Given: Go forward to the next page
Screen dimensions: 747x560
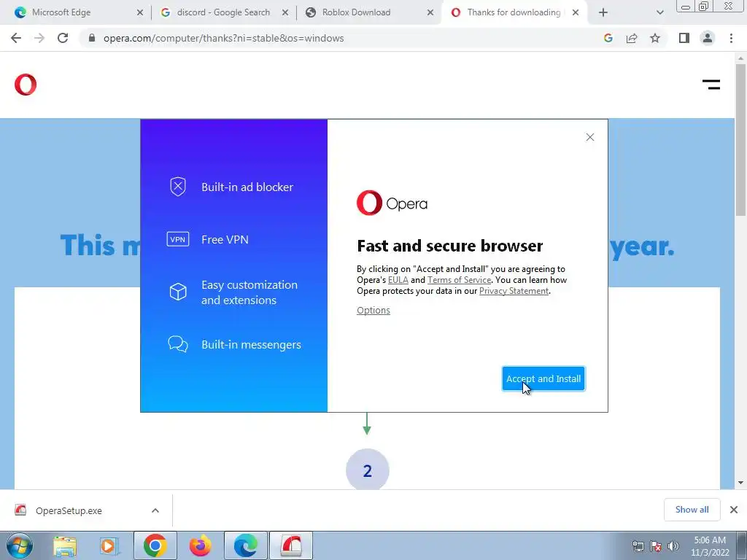Looking at the screenshot, I should 39,38.
